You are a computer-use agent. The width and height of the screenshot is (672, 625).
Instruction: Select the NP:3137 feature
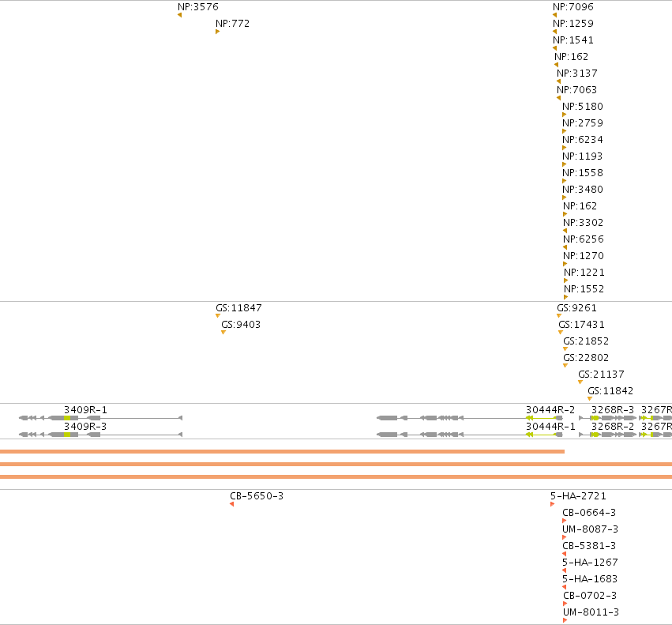(577, 73)
